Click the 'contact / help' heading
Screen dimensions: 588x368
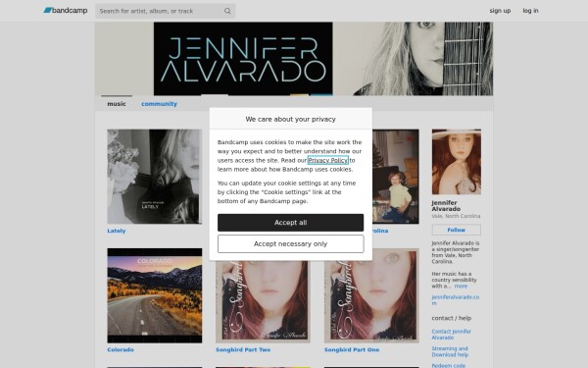coord(452,318)
